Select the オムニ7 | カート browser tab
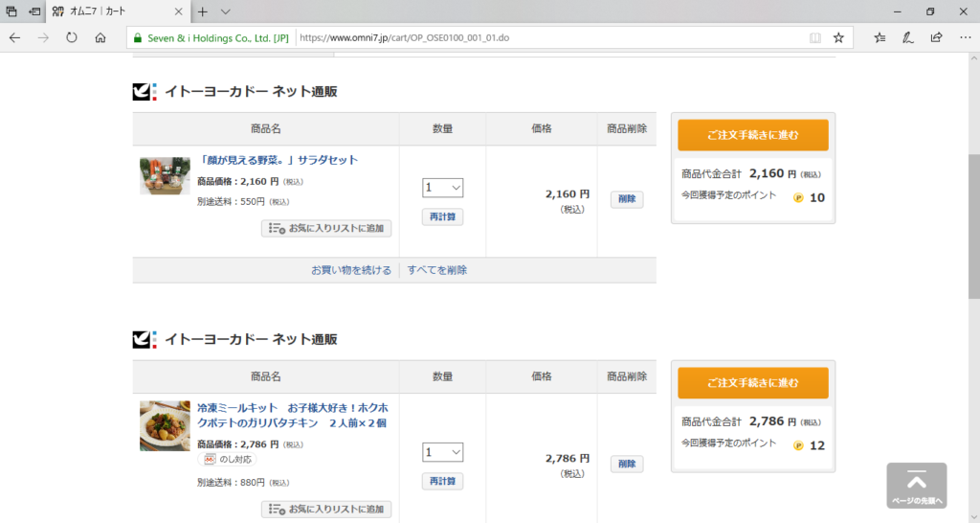The height and width of the screenshot is (523, 980). [x=117, y=11]
